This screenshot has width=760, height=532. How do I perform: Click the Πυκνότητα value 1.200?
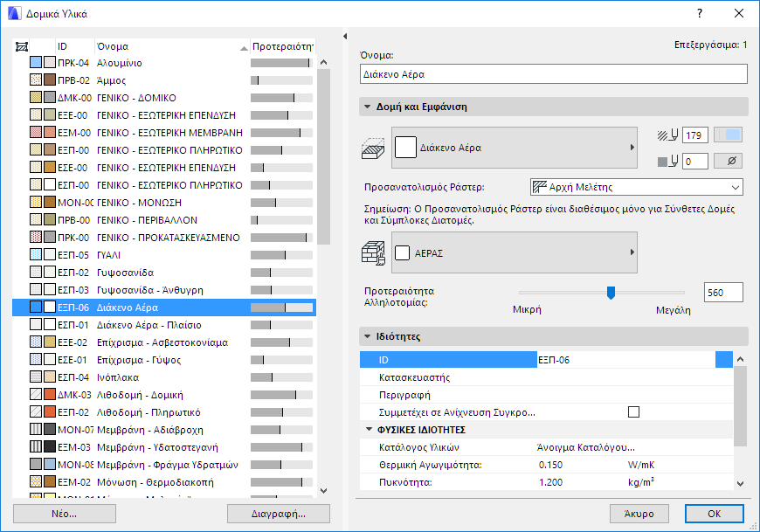coord(550,482)
